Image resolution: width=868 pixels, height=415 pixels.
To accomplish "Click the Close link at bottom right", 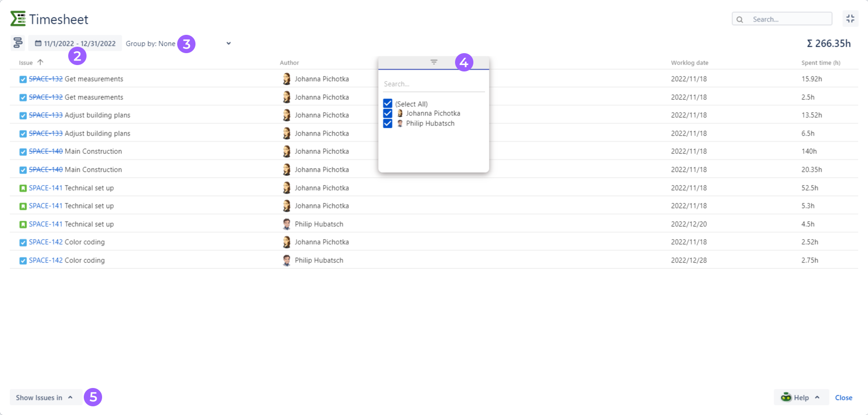I will [844, 397].
